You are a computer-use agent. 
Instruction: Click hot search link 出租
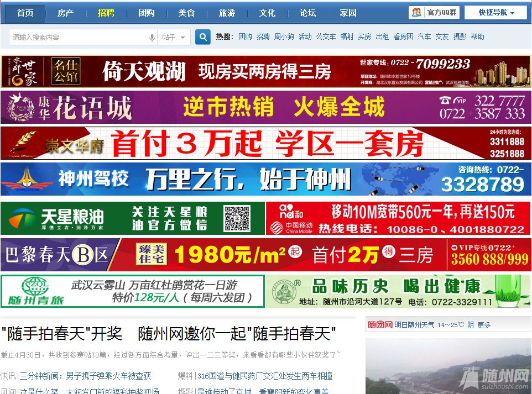tap(382, 36)
